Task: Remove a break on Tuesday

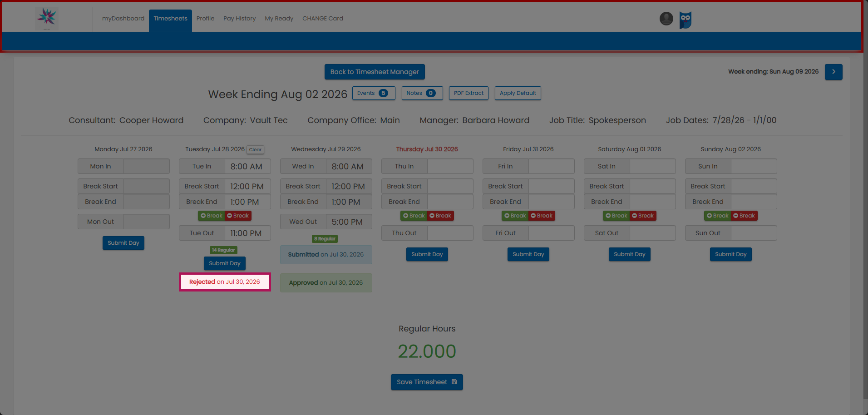Action: [238, 216]
